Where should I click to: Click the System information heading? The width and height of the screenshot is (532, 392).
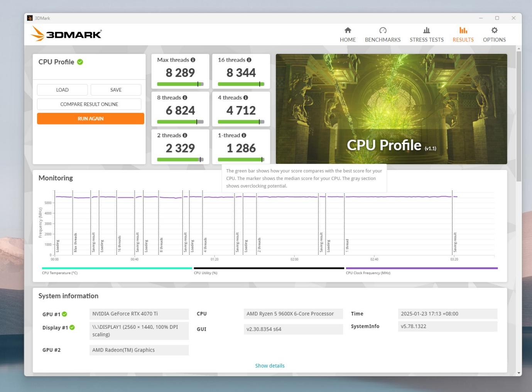pos(68,296)
